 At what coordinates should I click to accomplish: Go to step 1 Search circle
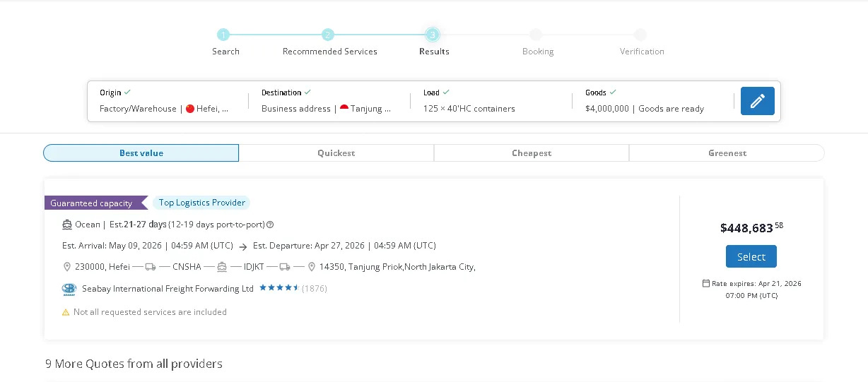(223, 35)
